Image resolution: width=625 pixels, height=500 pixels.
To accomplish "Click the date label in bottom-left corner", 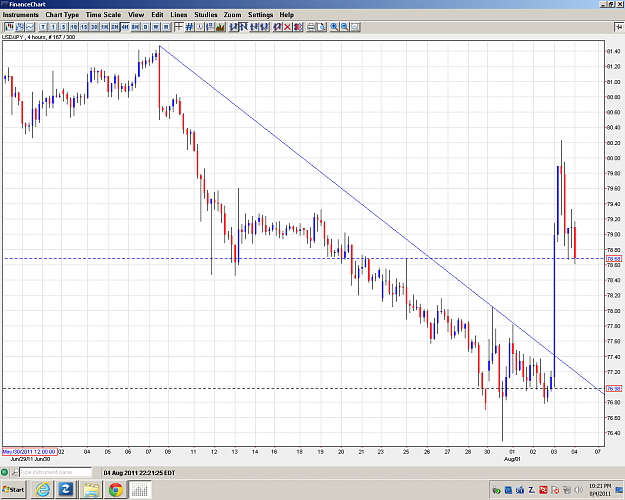I will coord(29,452).
